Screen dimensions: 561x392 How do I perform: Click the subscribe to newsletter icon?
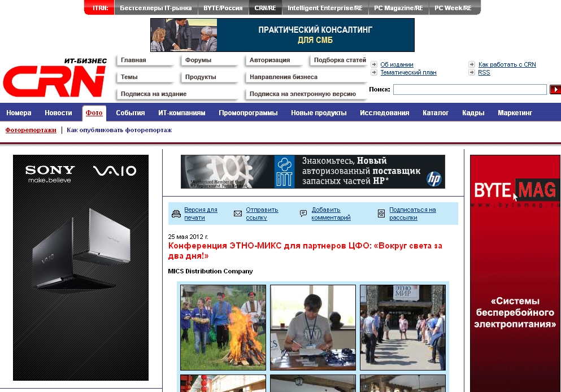[381, 214]
